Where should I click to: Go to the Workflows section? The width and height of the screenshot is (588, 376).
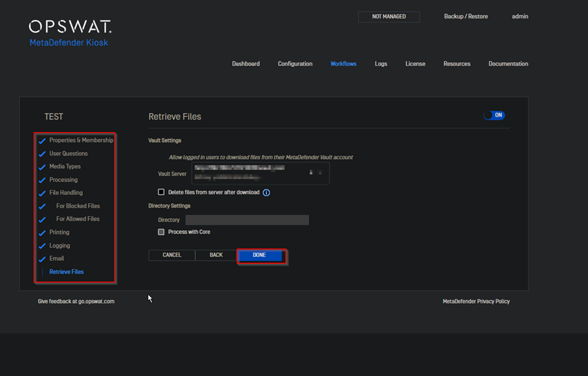click(x=343, y=63)
